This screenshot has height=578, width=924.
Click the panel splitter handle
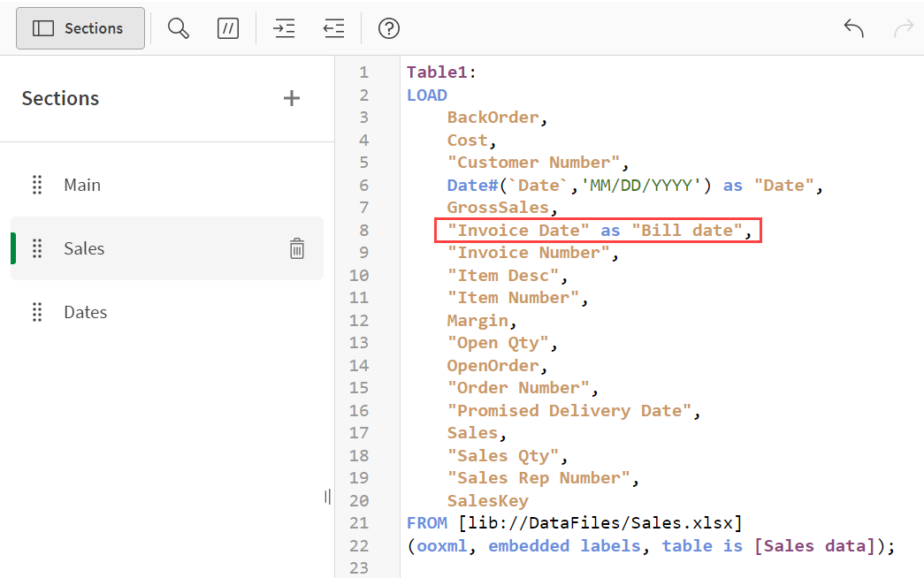(328, 497)
